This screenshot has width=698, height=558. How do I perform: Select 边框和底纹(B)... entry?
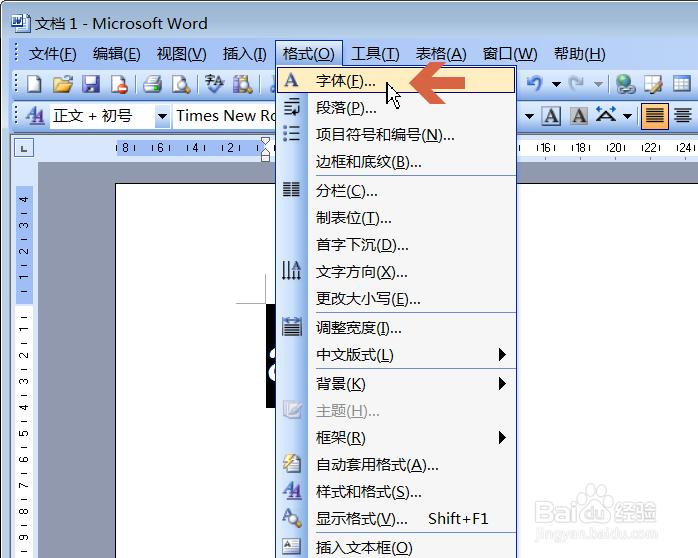[396, 162]
